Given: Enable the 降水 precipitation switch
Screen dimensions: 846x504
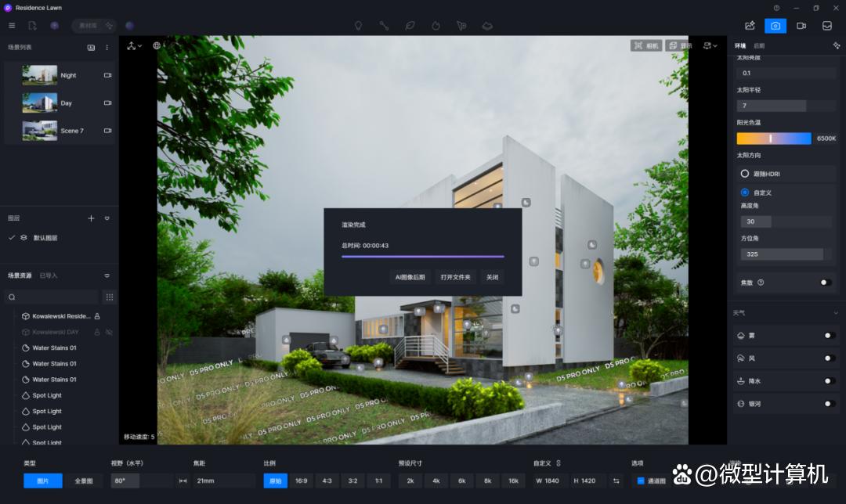Looking at the screenshot, I should point(829,381).
